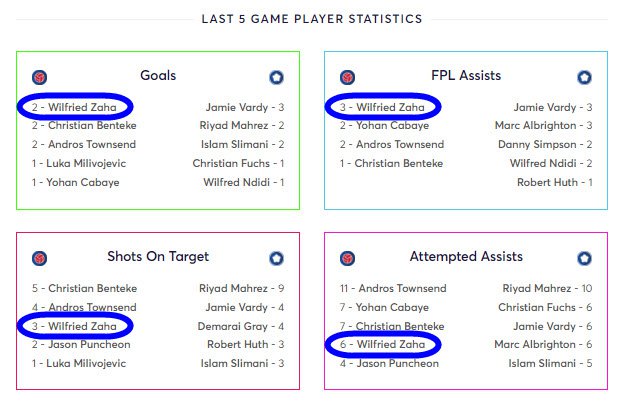Click Crystal Palace badge in Attempted Assists panel
This screenshot has height=407, width=624.
coord(347,258)
